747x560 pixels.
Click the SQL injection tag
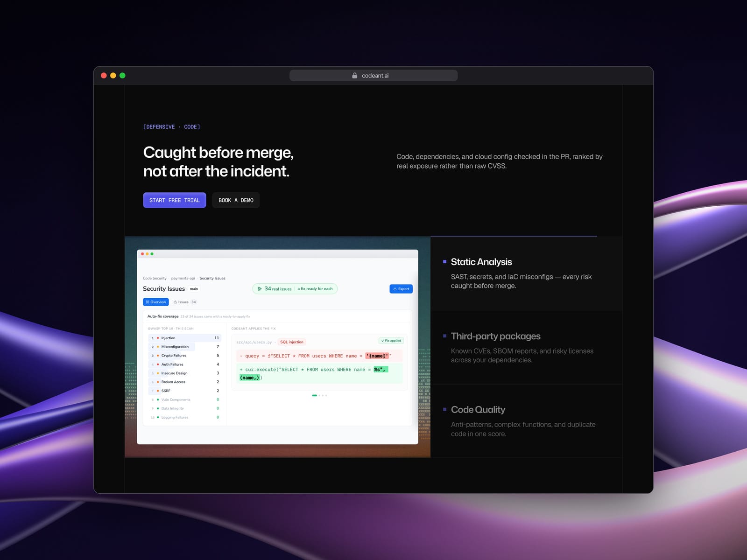coord(292,342)
